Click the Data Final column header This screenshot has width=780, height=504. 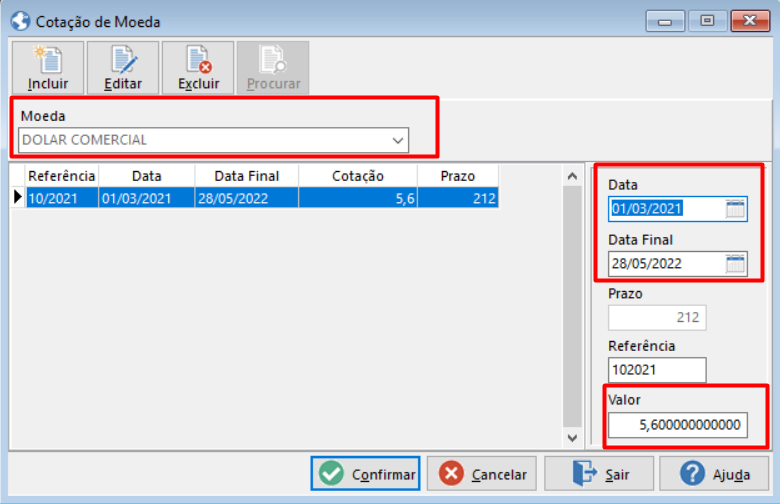tap(247, 176)
